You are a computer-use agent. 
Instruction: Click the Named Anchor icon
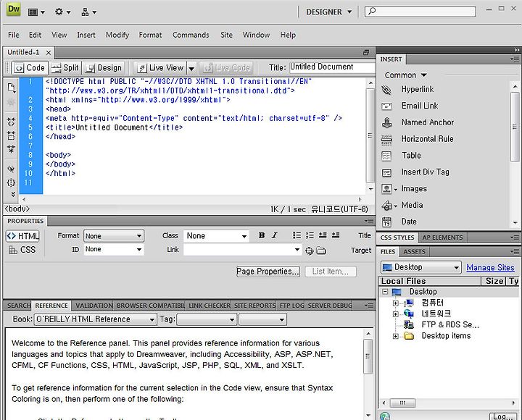point(386,122)
